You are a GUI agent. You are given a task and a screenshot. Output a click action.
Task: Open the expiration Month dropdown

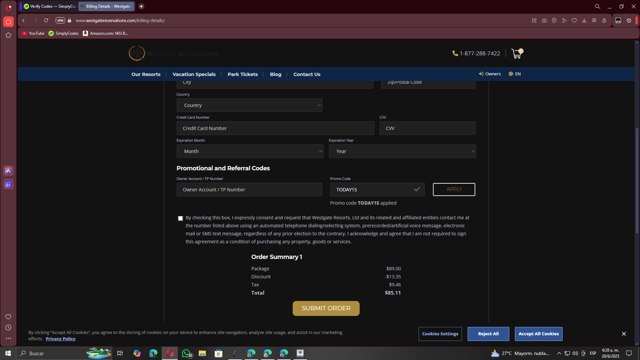[250, 151]
